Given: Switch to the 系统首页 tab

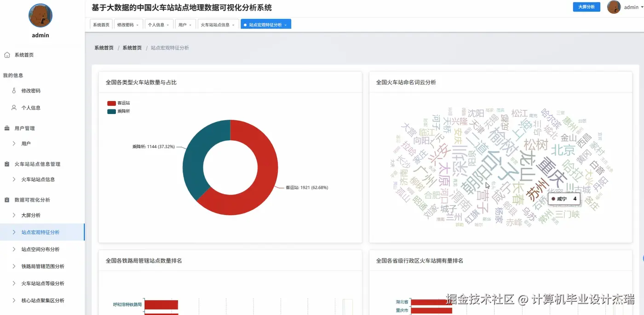Looking at the screenshot, I should pyautogui.click(x=101, y=25).
